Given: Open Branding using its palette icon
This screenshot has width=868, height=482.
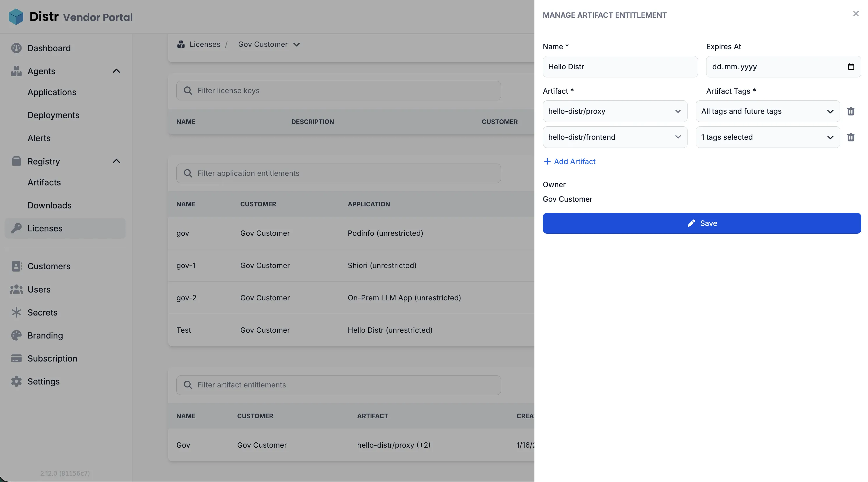Looking at the screenshot, I should coord(17,335).
